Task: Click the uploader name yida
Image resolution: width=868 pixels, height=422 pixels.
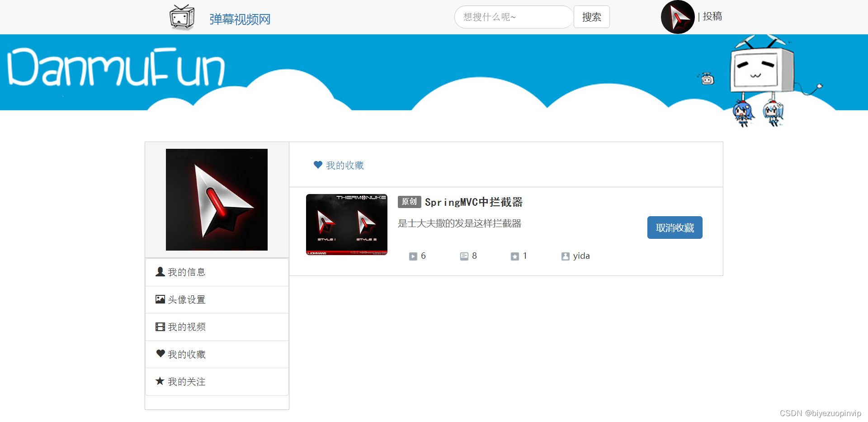Action: [x=581, y=256]
